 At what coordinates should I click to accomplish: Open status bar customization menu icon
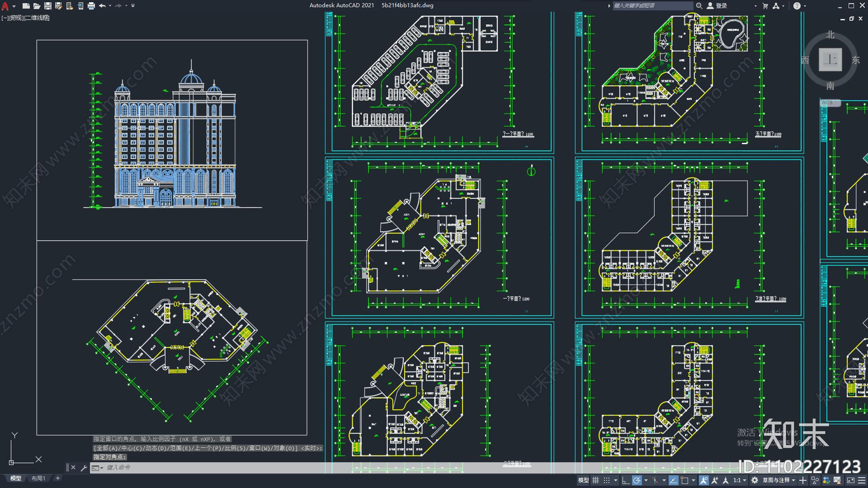[x=861, y=480]
